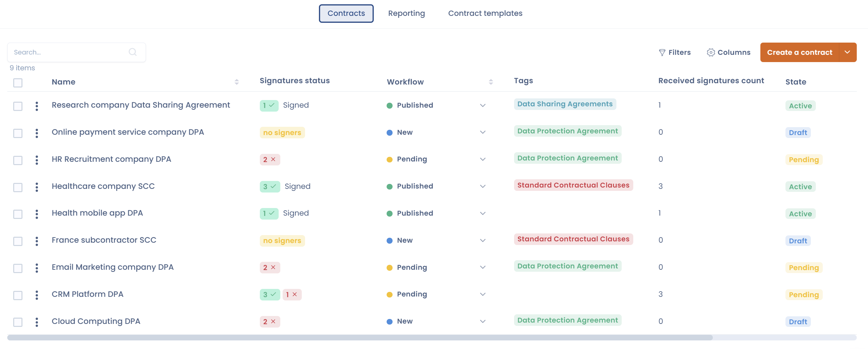
Task: Expand the Create a contract dropdown arrow
Action: click(x=847, y=52)
